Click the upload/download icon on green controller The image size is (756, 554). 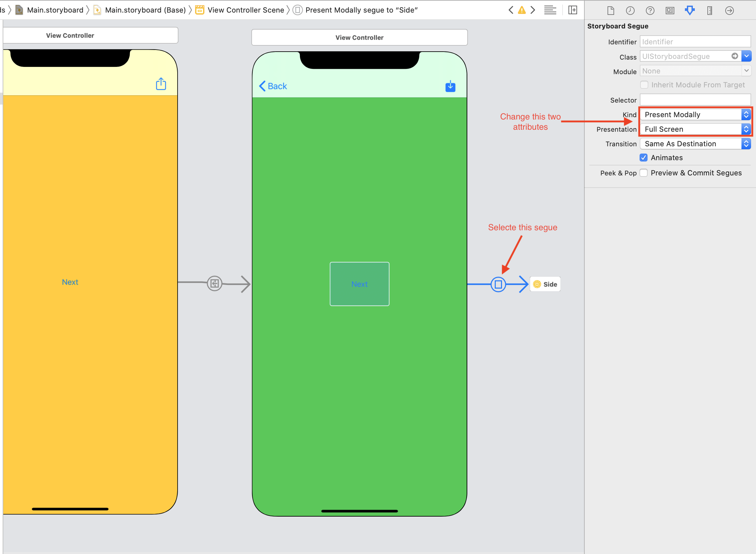point(451,86)
